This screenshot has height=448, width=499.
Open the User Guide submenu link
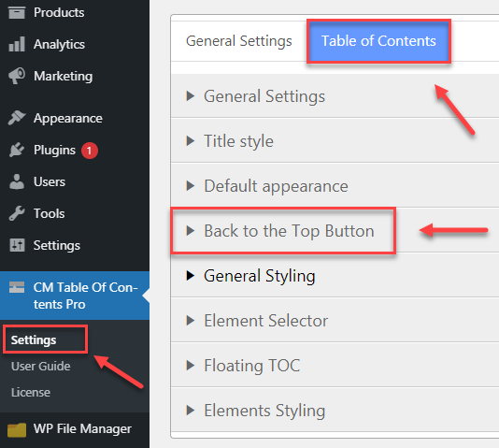point(41,367)
